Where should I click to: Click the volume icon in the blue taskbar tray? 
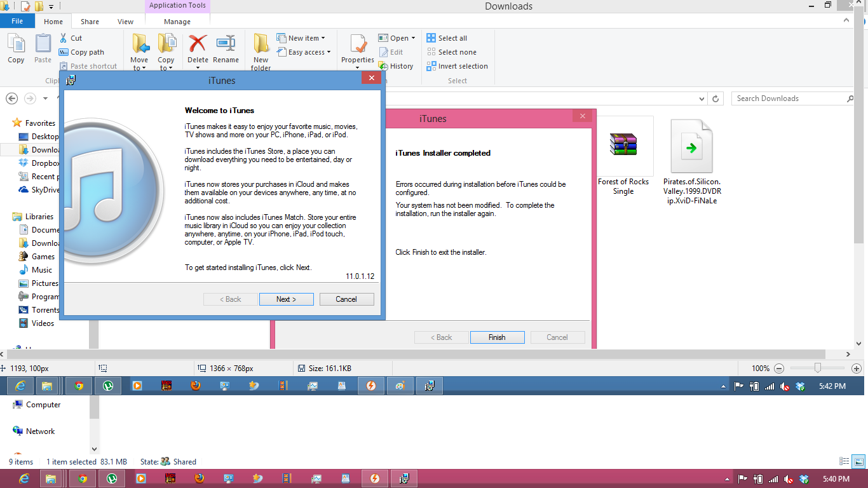[x=785, y=386]
